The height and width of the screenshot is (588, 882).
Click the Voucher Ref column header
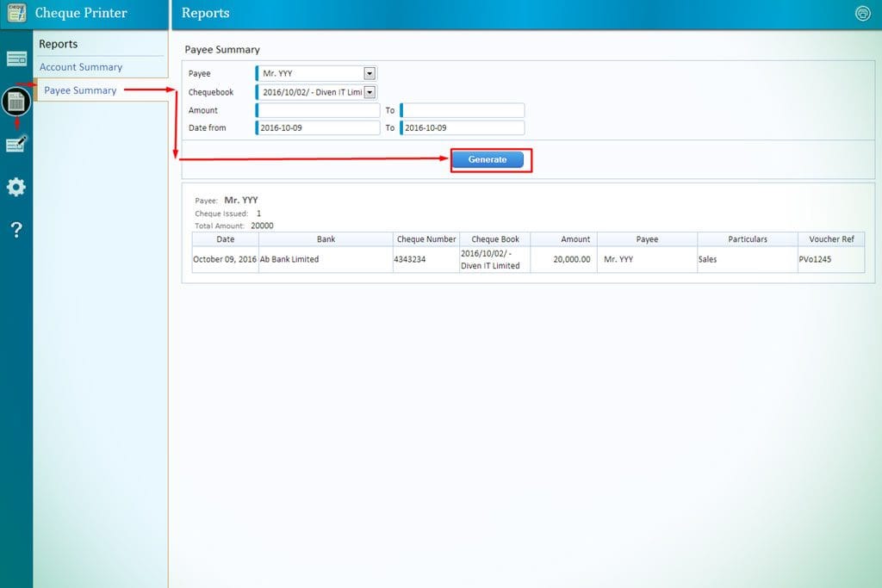tap(831, 239)
